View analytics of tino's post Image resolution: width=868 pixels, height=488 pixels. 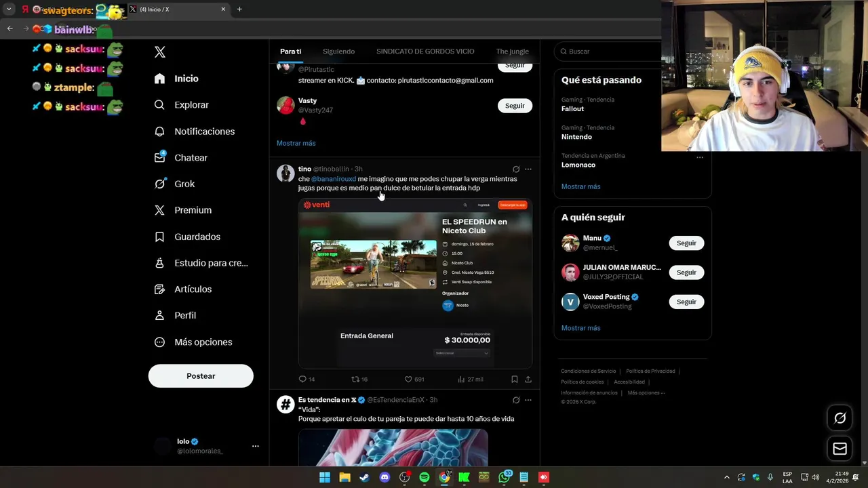[470, 380]
